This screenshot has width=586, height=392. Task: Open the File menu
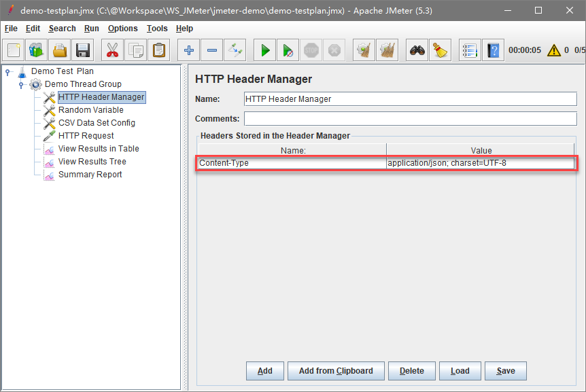11,29
